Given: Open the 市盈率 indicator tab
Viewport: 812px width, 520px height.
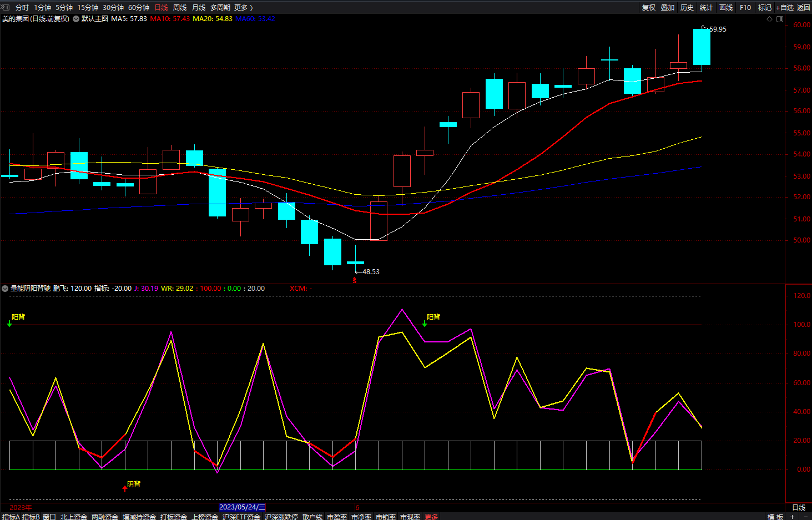Looking at the screenshot, I should pyautogui.click(x=337, y=517).
